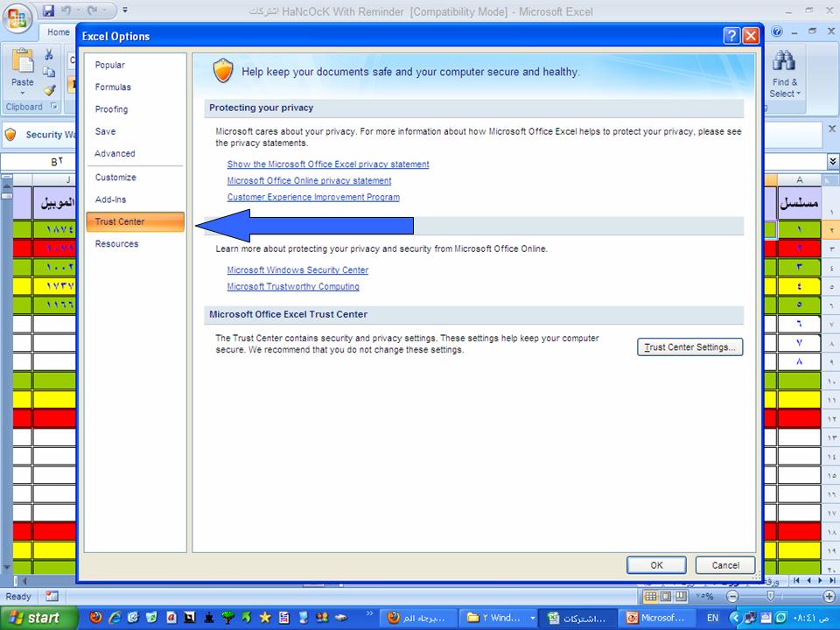Select the Customize category
The width and height of the screenshot is (840, 630).
[115, 178]
